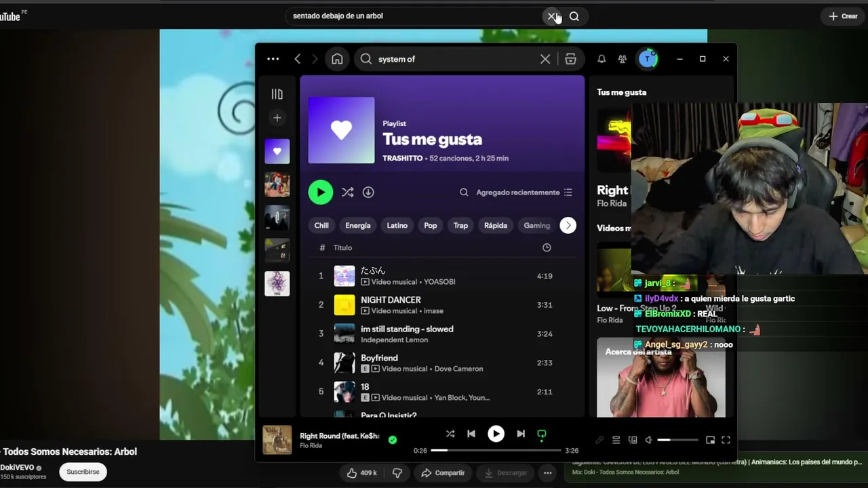Open YouTube more actions menu

547,472
